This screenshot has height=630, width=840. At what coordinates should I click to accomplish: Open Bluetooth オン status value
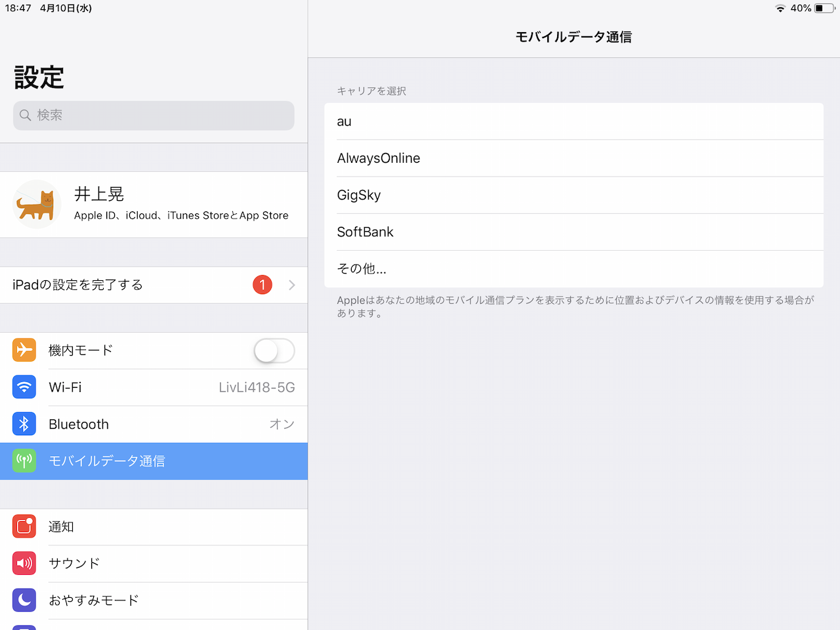coord(282,424)
